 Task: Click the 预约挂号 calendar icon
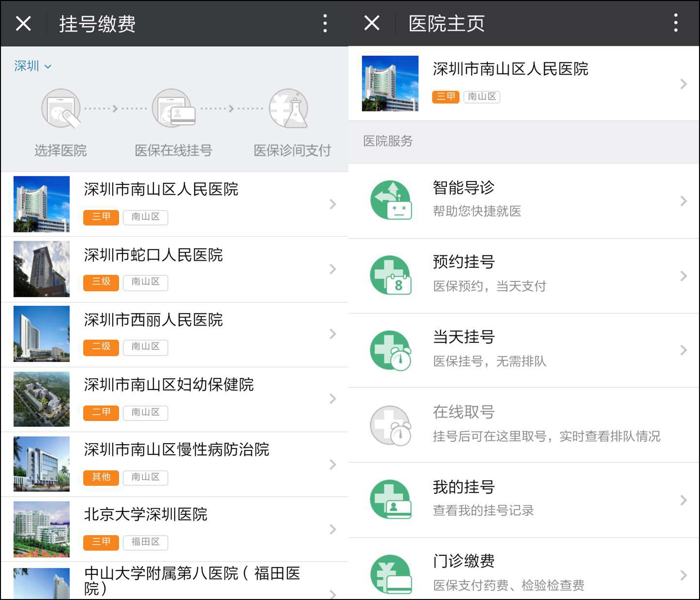tap(391, 275)
